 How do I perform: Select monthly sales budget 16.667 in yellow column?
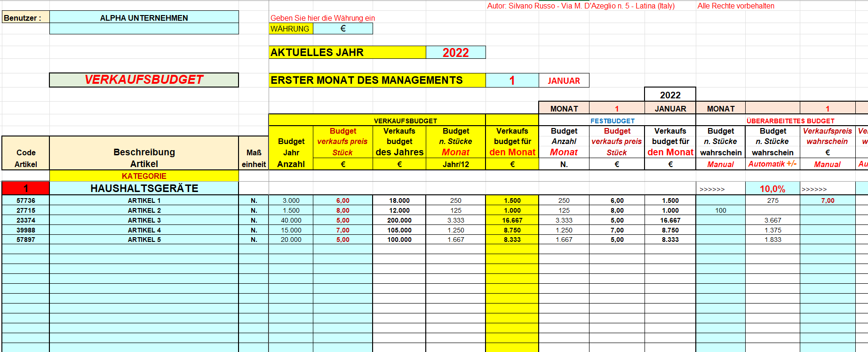(x=512, y=220)
